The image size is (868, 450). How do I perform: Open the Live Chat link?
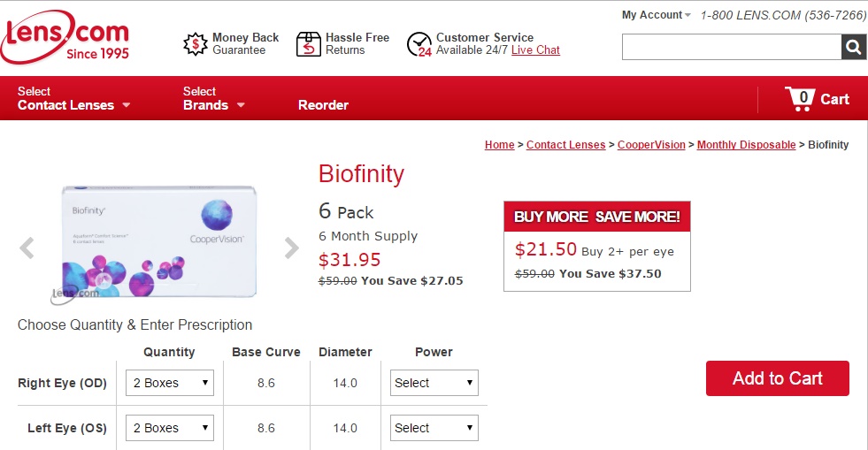pos(535,50)
